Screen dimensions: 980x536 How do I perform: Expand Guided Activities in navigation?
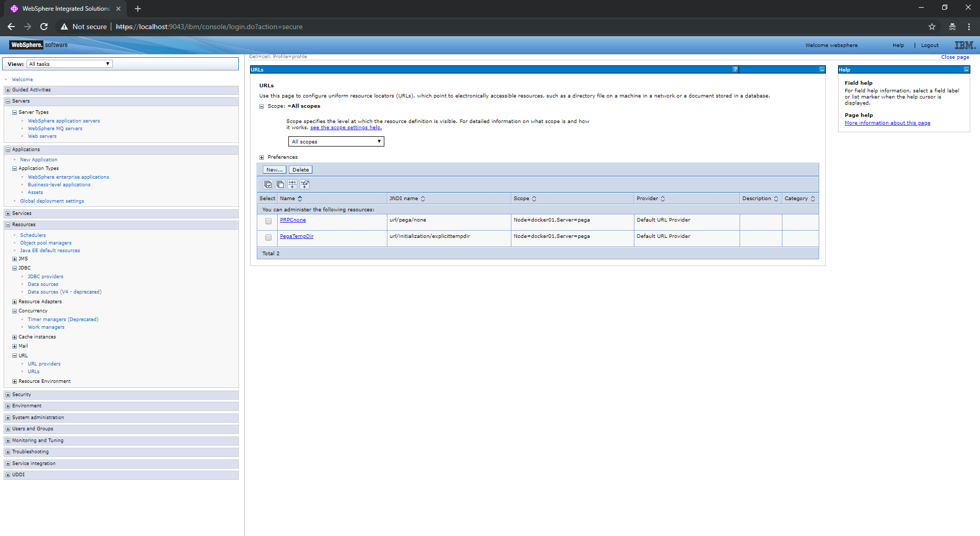[8, 90]
